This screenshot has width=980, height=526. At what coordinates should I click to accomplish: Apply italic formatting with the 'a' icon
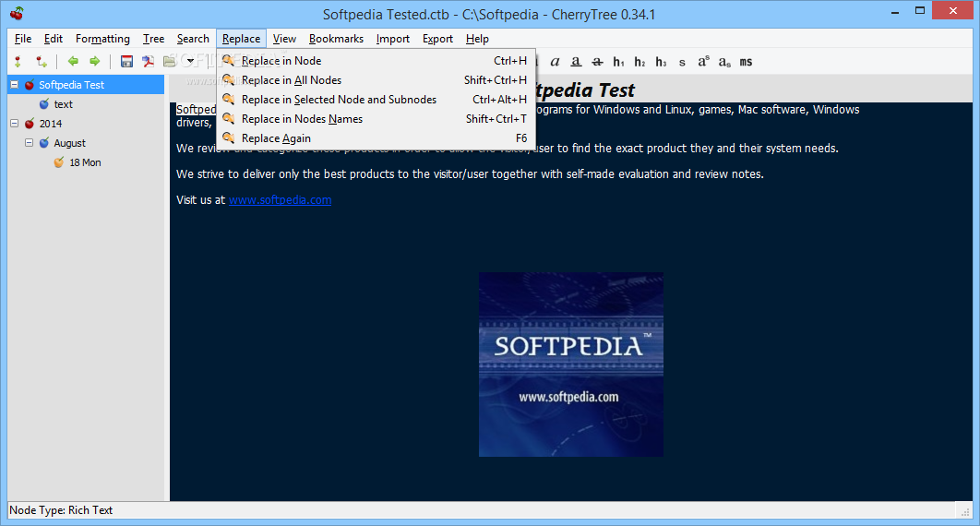pyautogui.click(x=555, y=61)
